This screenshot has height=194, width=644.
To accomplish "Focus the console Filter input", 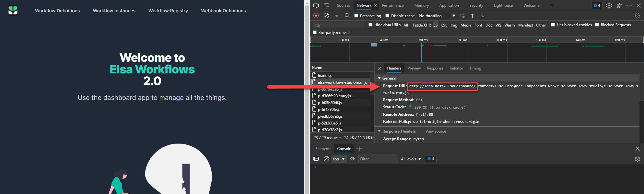I will point(378,159).
